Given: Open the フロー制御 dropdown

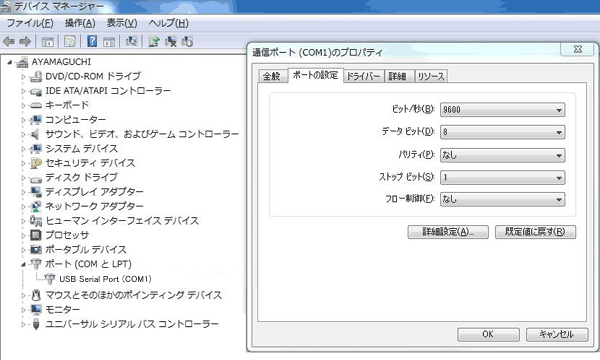Looking at the screenshot, I should (x=502, y=199).
